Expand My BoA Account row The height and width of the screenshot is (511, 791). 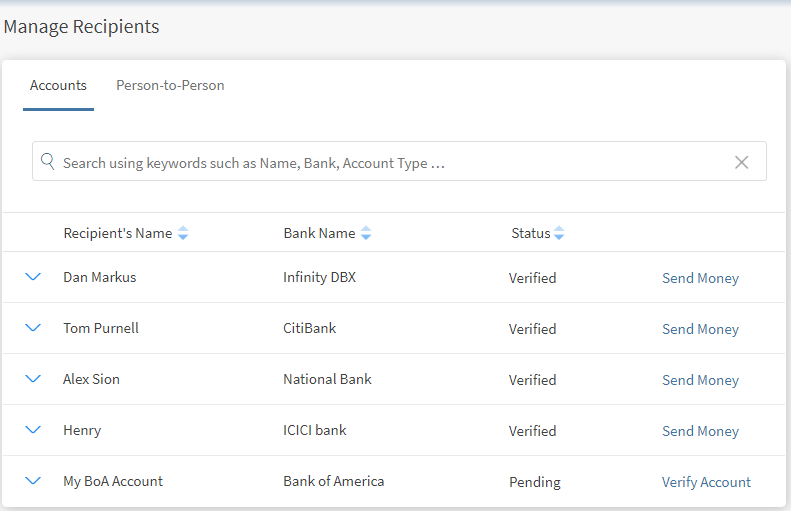(x=33, y=481)
